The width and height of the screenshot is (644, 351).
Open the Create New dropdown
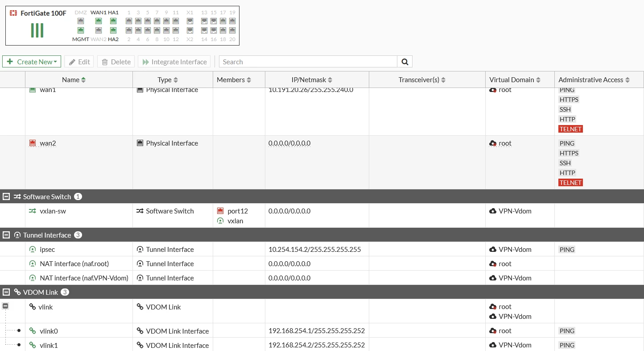[x=32, y=62]
